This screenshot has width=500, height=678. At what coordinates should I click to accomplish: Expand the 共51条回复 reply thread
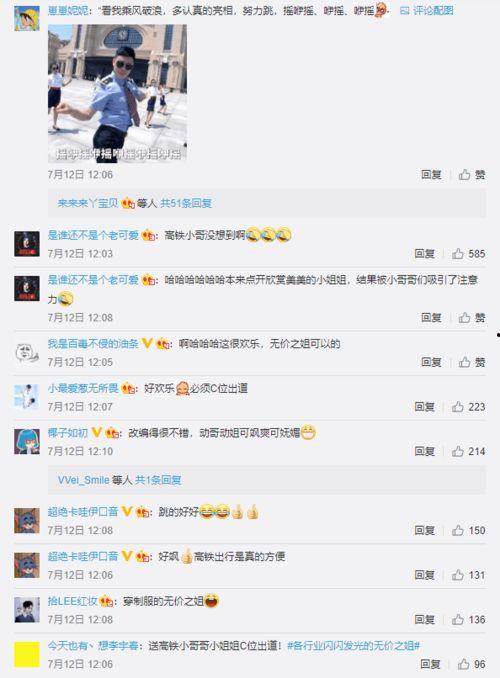coord(186,203)
